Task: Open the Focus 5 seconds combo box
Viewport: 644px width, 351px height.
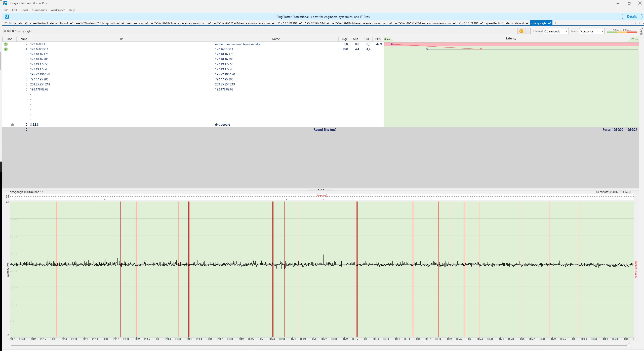Action: pyautogui.click(x=592, y=31)
